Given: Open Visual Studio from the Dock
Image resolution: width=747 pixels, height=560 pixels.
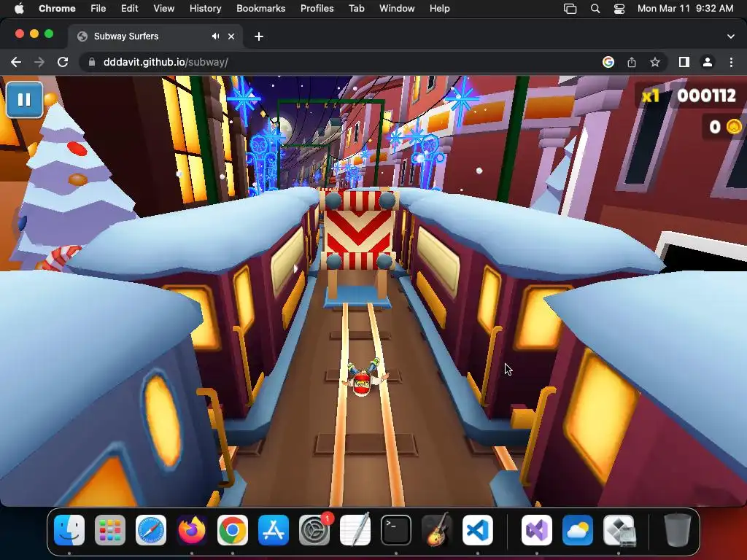Looking at the screenshot, I should pos(537,529).
